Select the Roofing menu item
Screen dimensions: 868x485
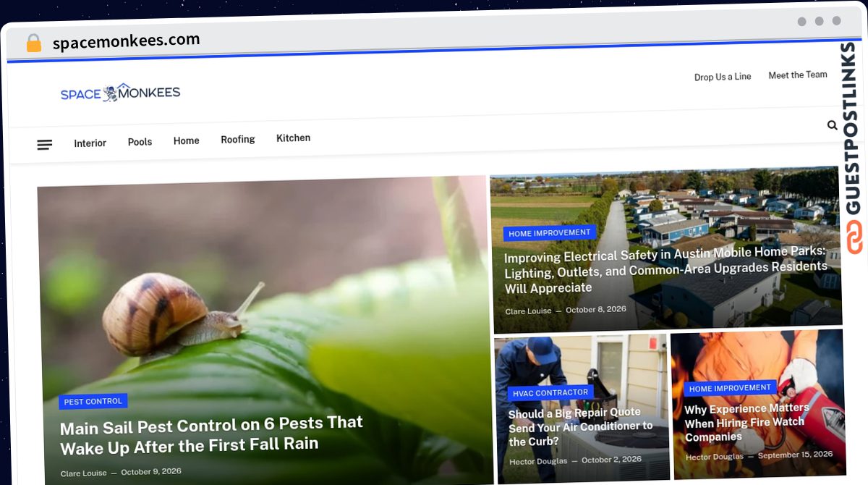coord(238,139)
